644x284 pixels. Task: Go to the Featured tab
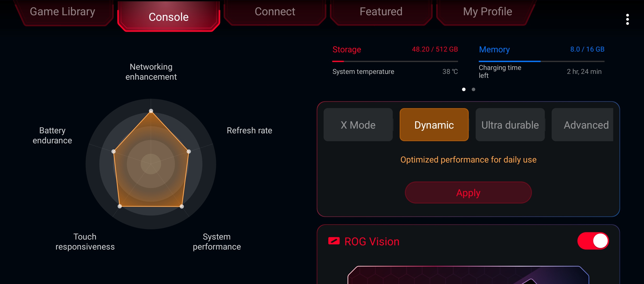pos(381,12)
